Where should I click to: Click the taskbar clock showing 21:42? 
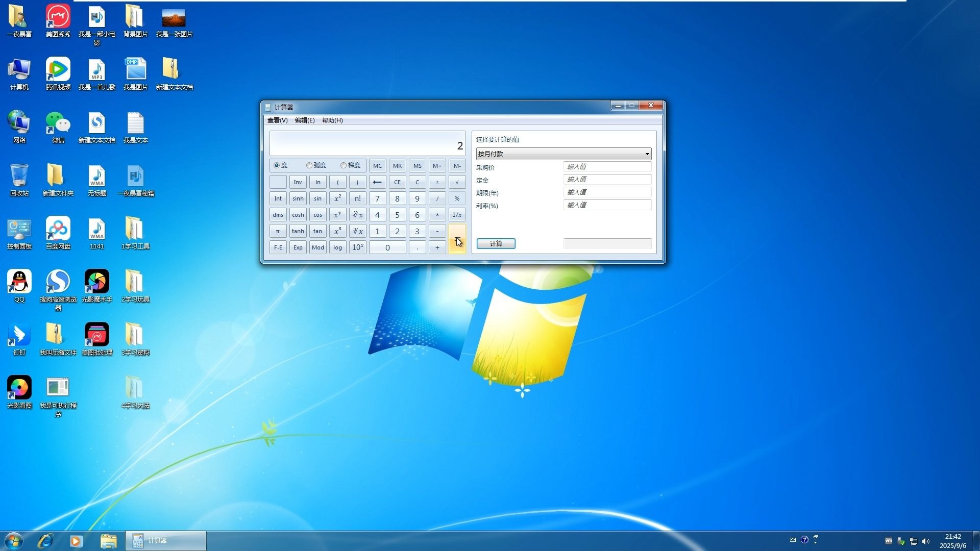tap(952, 541)
